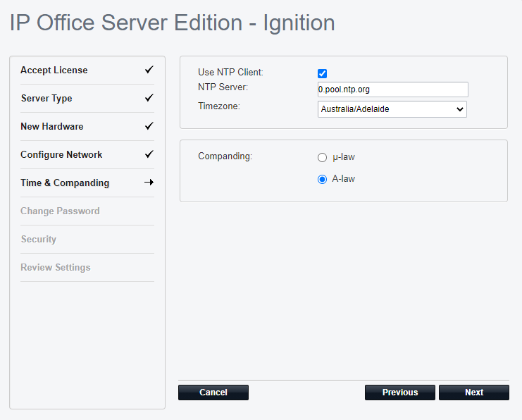Screen dimensions: 522x420
Task: Uncheck the Use NTP Client checkbox
Action: coord(322,73)
